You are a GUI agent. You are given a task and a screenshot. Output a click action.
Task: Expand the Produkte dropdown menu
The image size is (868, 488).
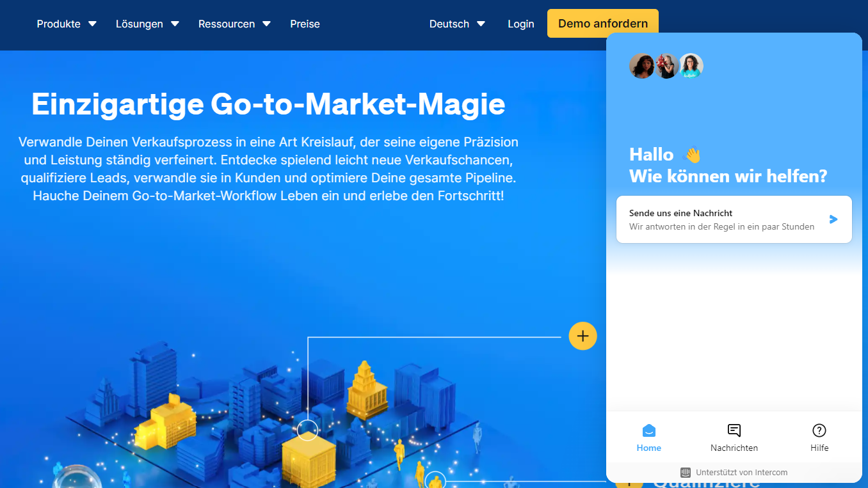tap(67, 24)
